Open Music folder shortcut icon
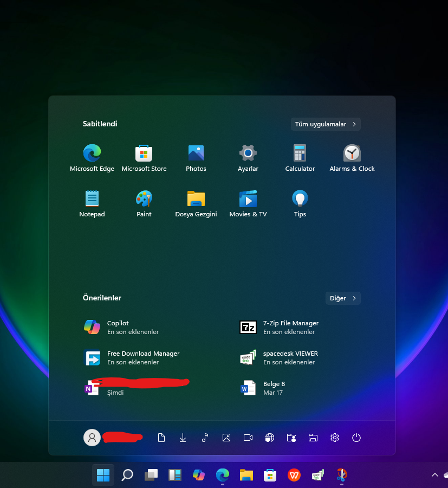 (x=205, y=438)
